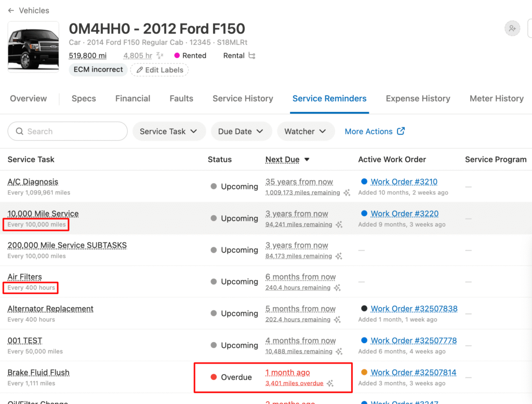This screenshot has width=532, height=404.
Task: Open the Expense History tab
Action: (x=418, y=98)
